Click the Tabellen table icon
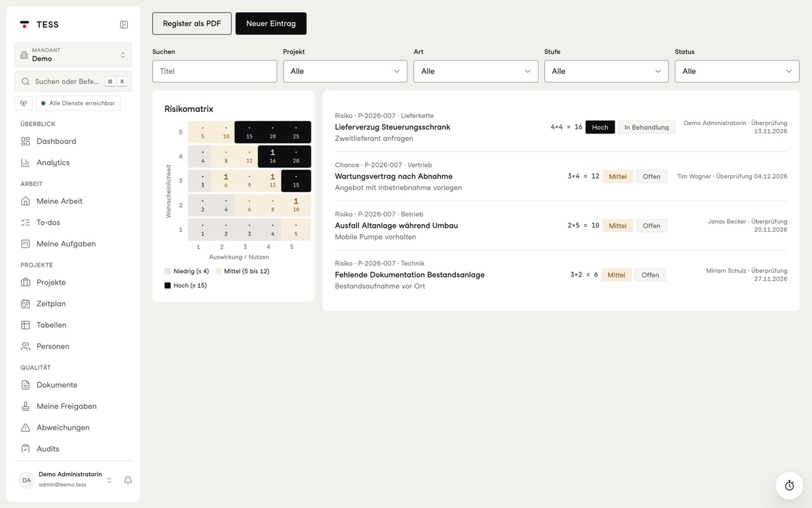 coord(25,325)
